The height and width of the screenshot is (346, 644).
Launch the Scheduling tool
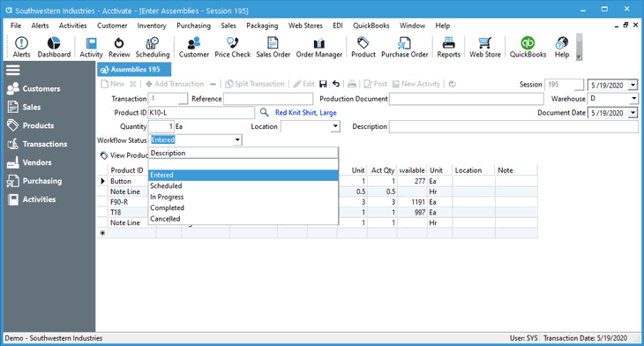pyautogui.click(x=153, y=47)
